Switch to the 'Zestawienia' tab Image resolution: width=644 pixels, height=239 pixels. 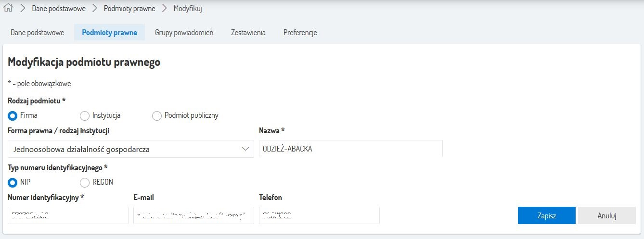(248, 33)
